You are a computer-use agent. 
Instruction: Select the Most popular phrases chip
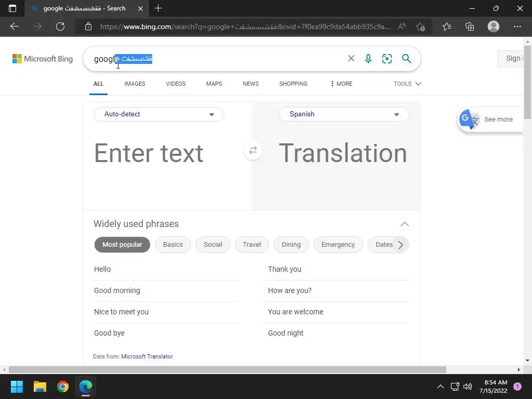click(x=122, y=245)
